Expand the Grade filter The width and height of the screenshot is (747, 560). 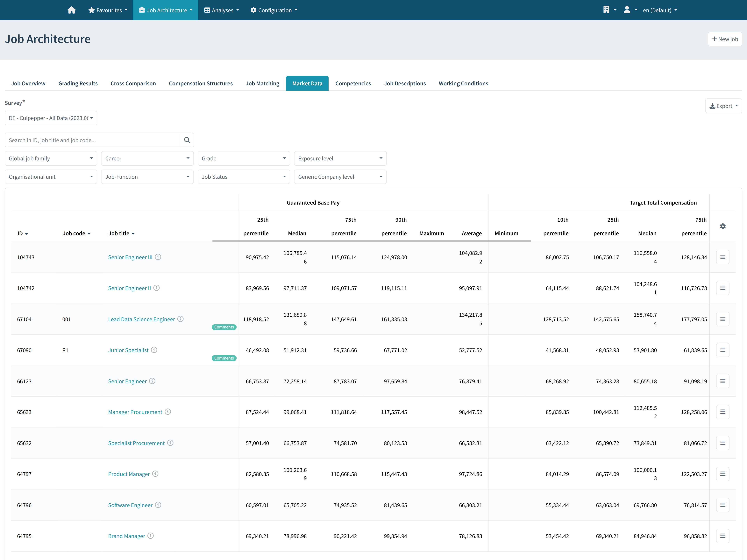(244, 159)
